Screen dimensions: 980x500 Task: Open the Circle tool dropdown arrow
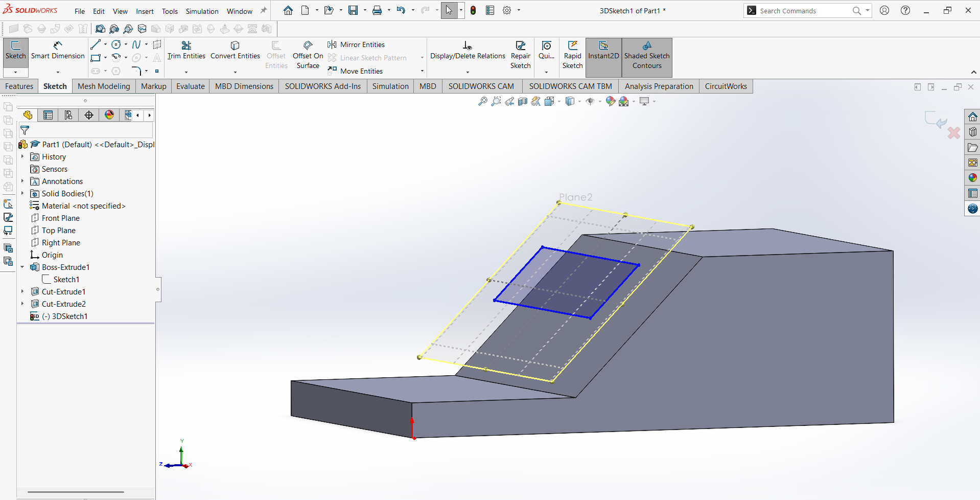point(126,44)
